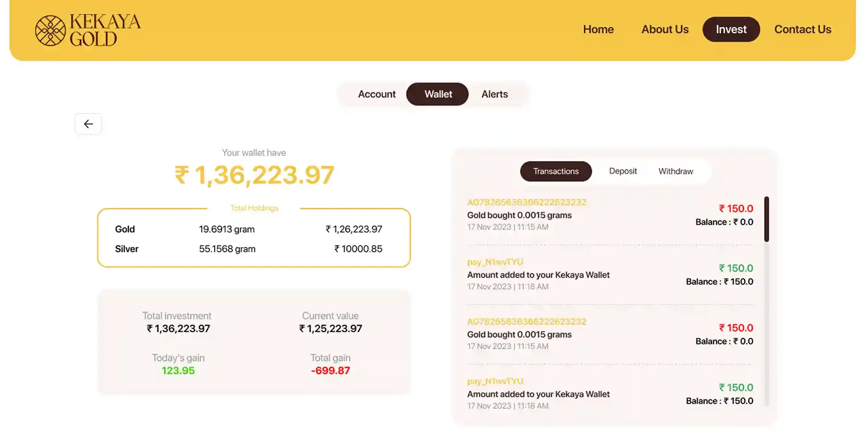The height and width of the screenshot is (443, 868).
Task: Click first 'Gold bought 0.0015 grams' entry
Action: (x=519, y=215)
